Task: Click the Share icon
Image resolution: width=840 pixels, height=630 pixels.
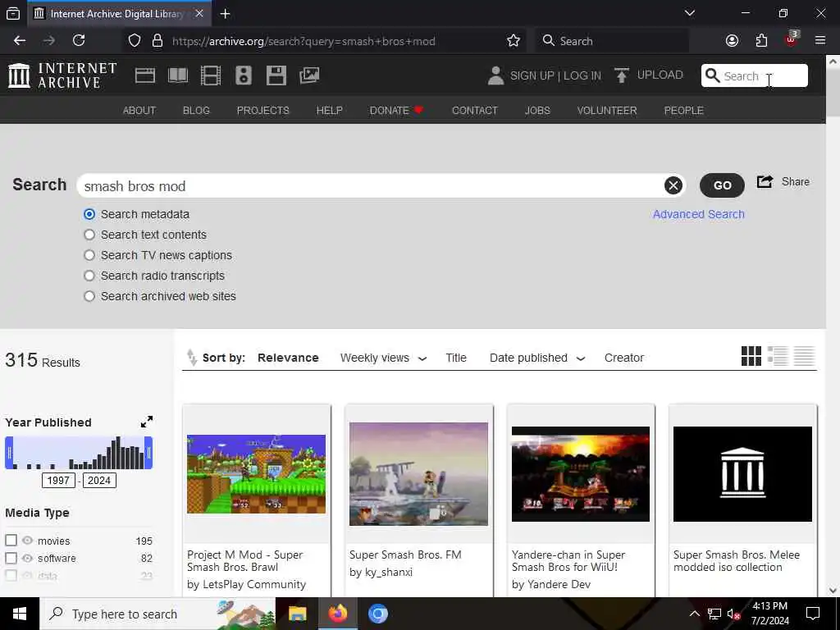Action: pyautogui.click(x=765, y=181)
